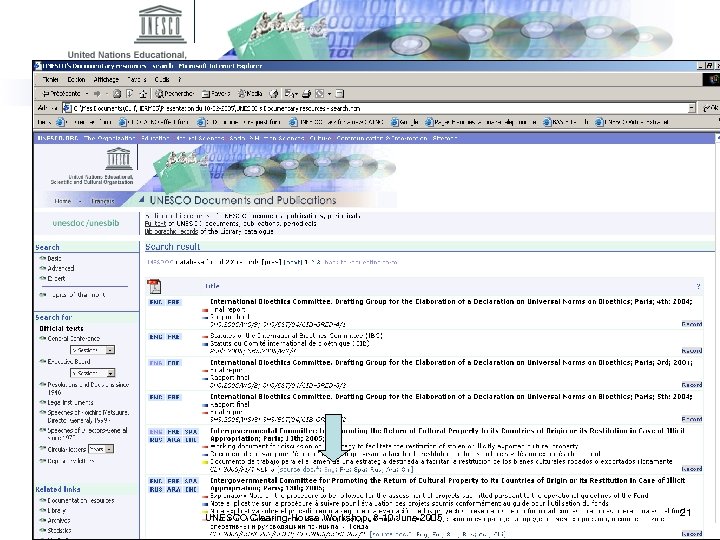Screen dimensions: 720x540
Task: Open the ? help menu
Action: pyautogui.click(x=180, y=79)
